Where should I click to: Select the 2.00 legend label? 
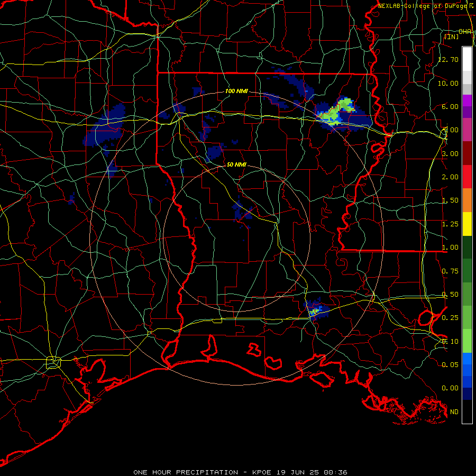click(450, 177)
